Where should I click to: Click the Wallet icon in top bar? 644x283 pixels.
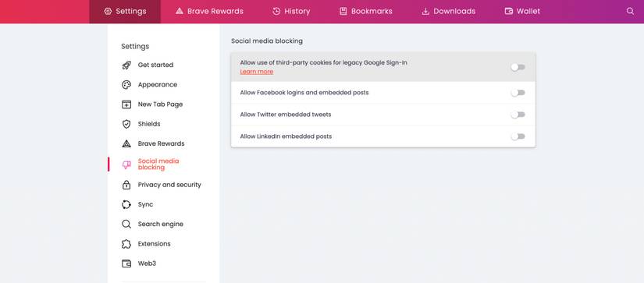509,12
